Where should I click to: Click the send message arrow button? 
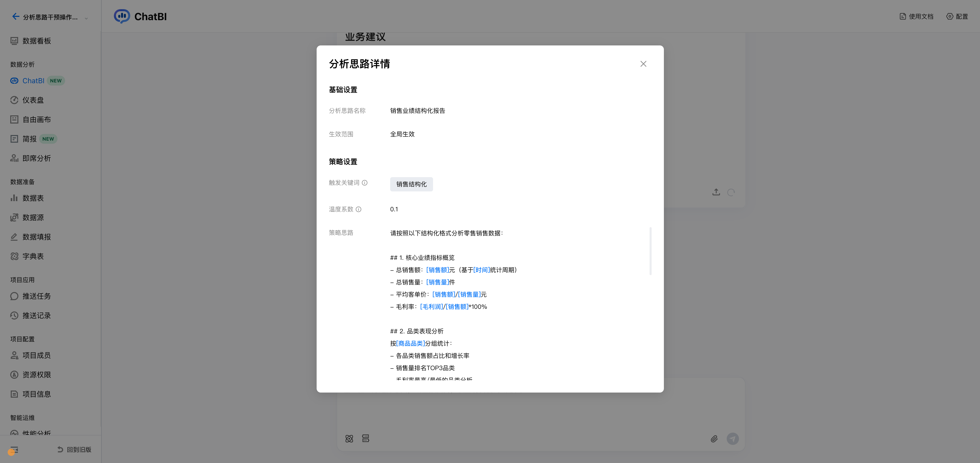(732, 439)
